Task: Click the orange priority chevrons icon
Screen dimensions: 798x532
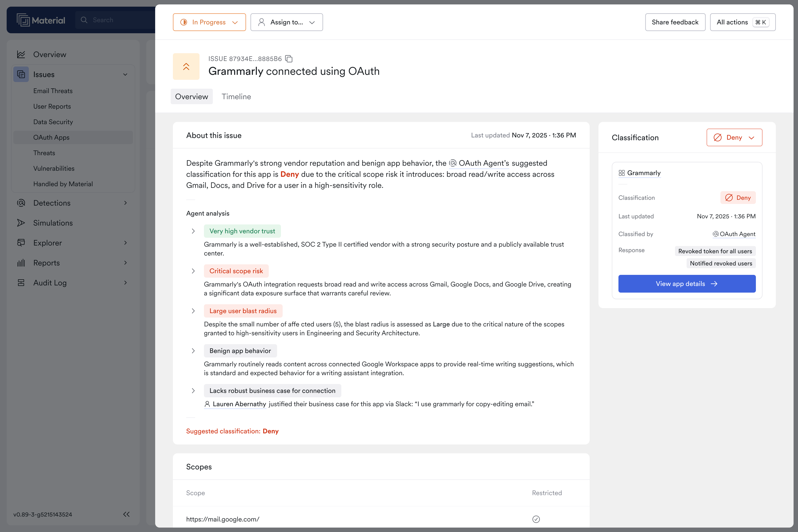Action: coord(186,66)
